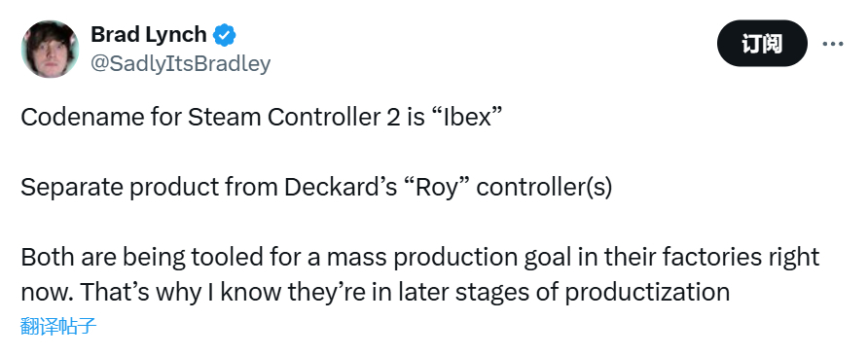The width and height of the screenshot is (868, 356).
Task: Click the line starting 'Separate product from Deckard's'
Action: click(x=316, y=188)
